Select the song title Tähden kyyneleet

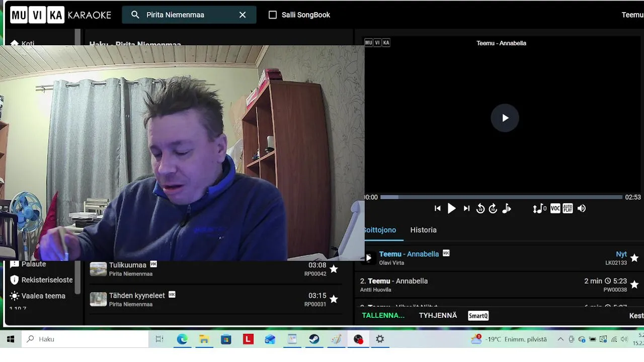point(137,296)
